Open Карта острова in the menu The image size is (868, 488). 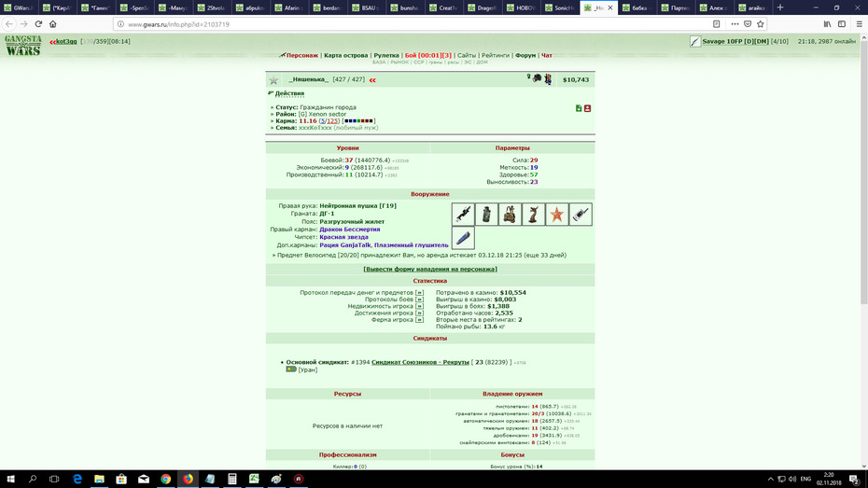click(345, 55)
